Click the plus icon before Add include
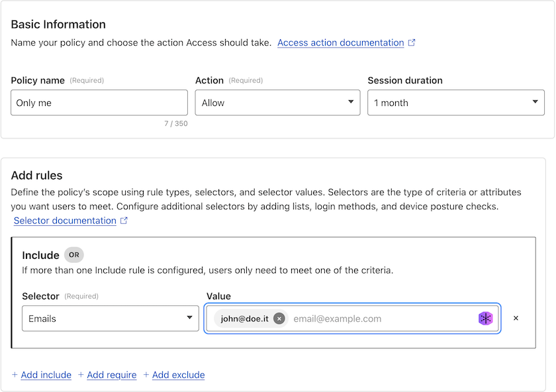The image size is (556, 392). (15, 375)
